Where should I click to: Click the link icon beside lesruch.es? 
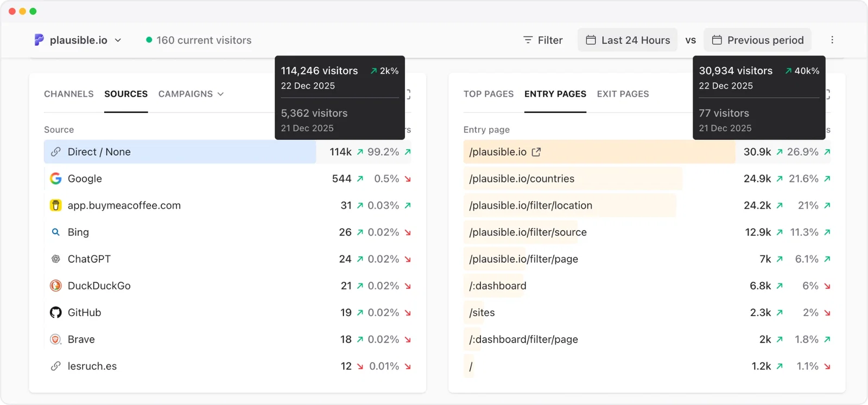click(55, 366)
